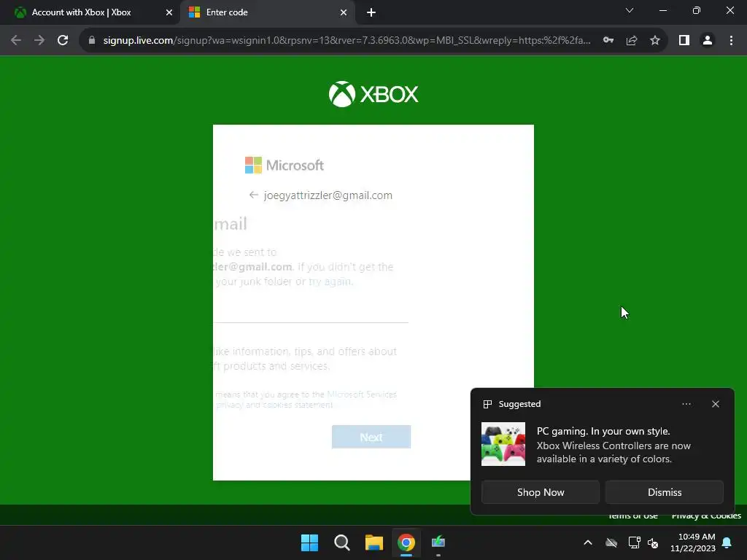Expand hidden system tray icons
The image size is (747, 560).
(588, 542)
